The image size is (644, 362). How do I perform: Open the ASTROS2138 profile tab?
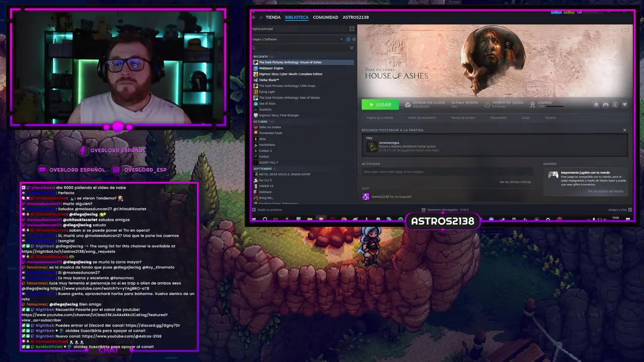tap(356, 17)
